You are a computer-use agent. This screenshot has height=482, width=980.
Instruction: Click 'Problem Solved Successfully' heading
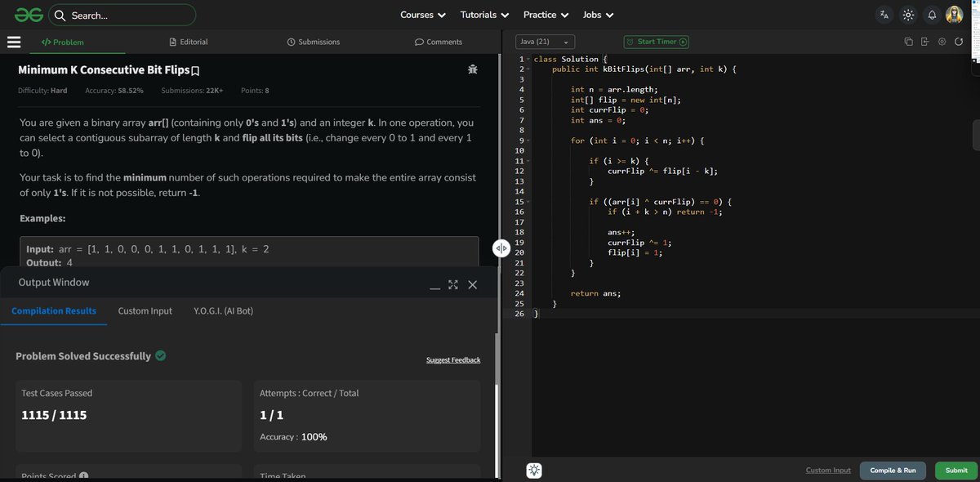(x=83, y=356)
